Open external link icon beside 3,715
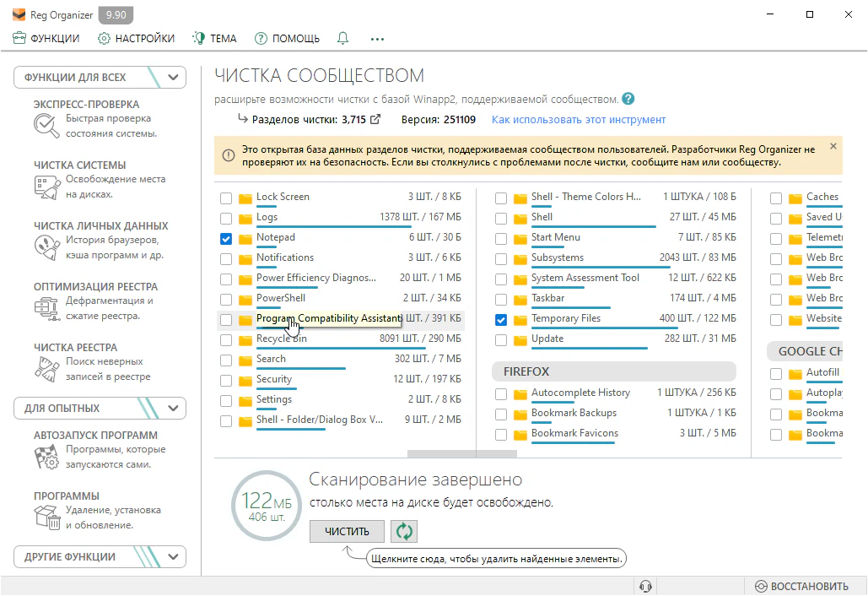Image resolution: width=868 pixels, height=596 pixels. [x=375, y=120]
